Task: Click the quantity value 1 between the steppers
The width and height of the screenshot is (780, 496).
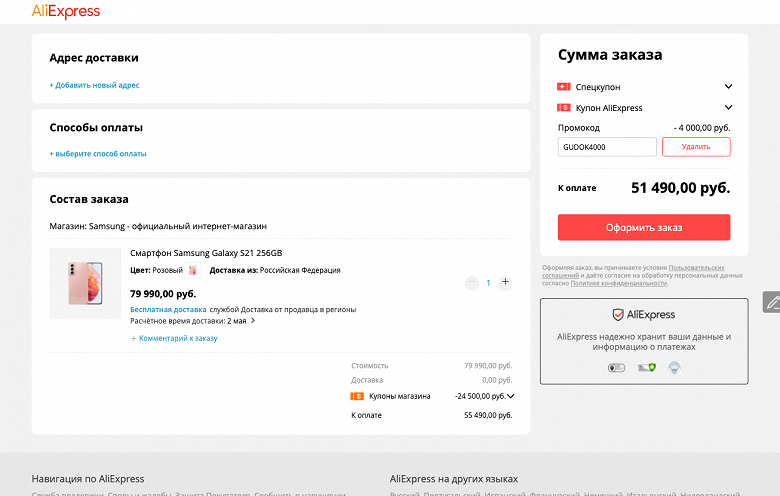Action: click(488, 283)
